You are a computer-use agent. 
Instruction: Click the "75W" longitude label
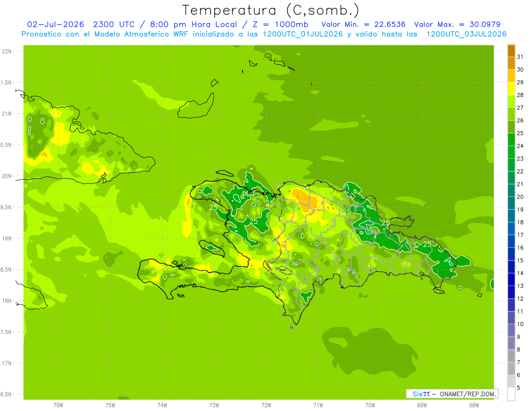[x=110, y=405]
